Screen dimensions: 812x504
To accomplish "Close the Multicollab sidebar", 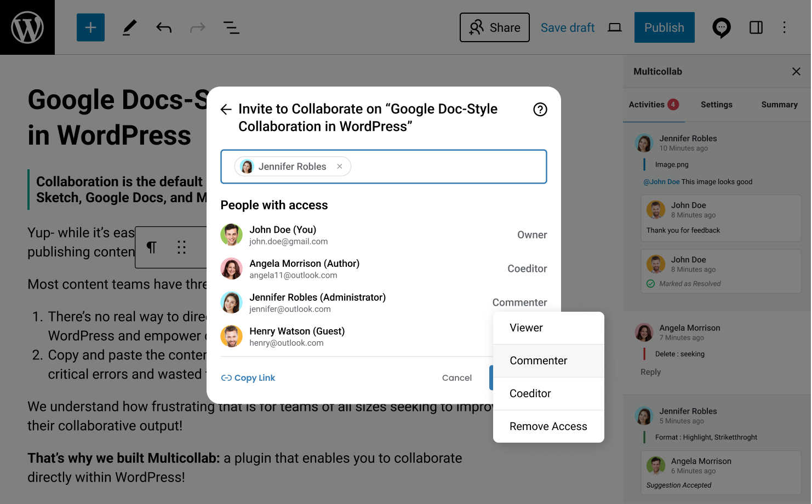I will point(796,71).
